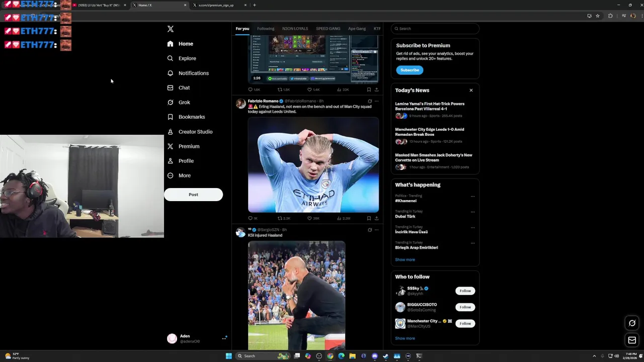Switch to the For you tab
The height and width of the screenshot is (362, 644).
click(243, 29)
